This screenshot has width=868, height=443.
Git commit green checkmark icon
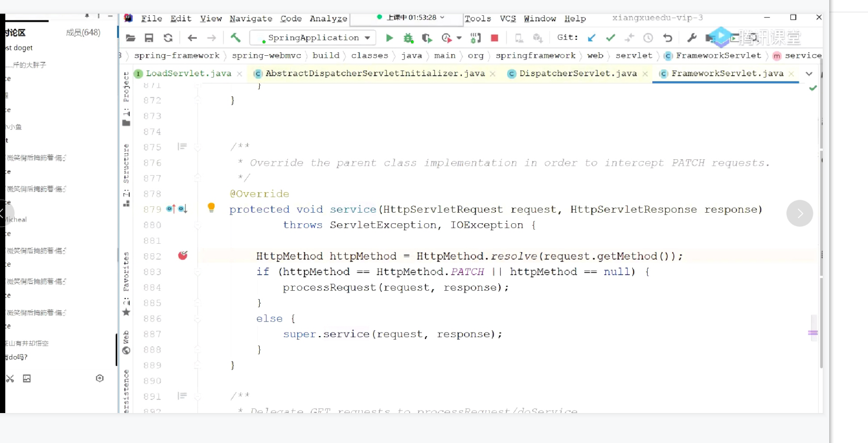tap(611, 38)
